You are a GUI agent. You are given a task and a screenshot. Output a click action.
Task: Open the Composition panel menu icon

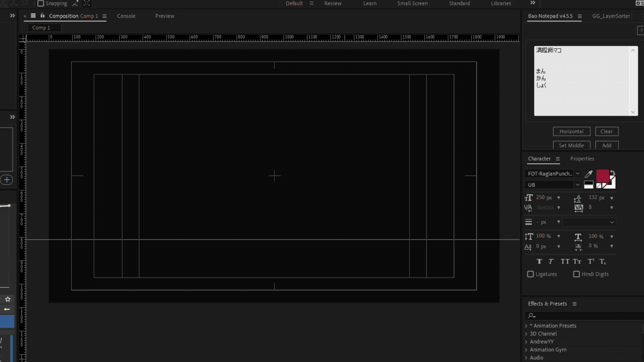(x=104, y=16)
